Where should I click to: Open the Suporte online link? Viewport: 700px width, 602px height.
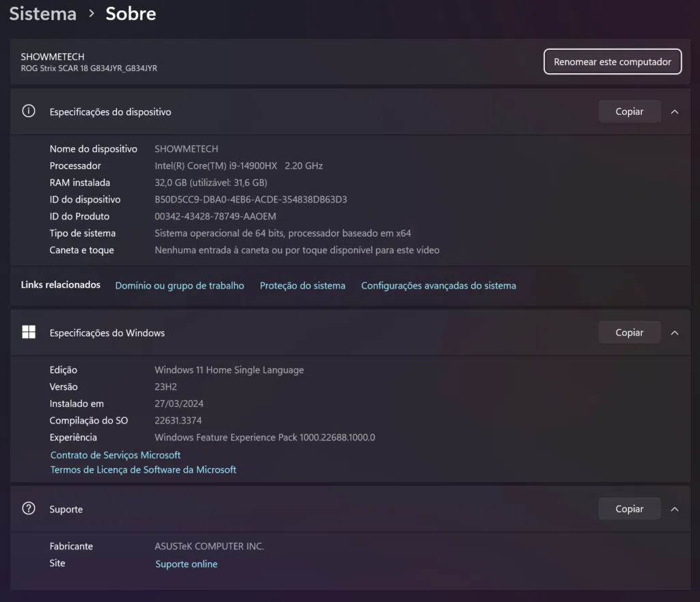click(x=186, y=563)
